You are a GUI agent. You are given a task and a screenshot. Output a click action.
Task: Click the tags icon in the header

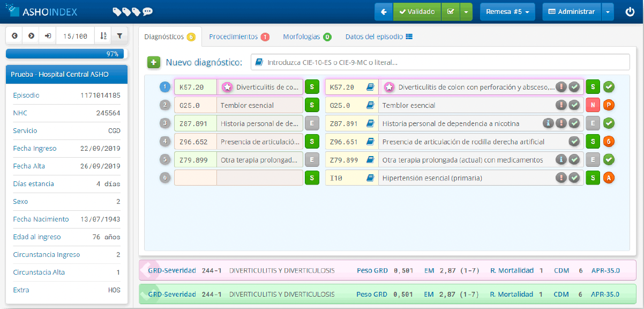[x=126, y=11]
